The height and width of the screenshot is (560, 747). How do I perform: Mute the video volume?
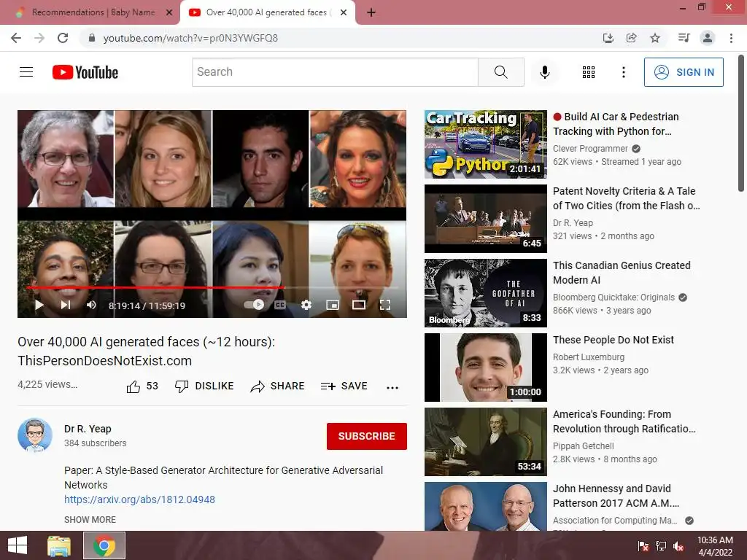tap(91, 305)
